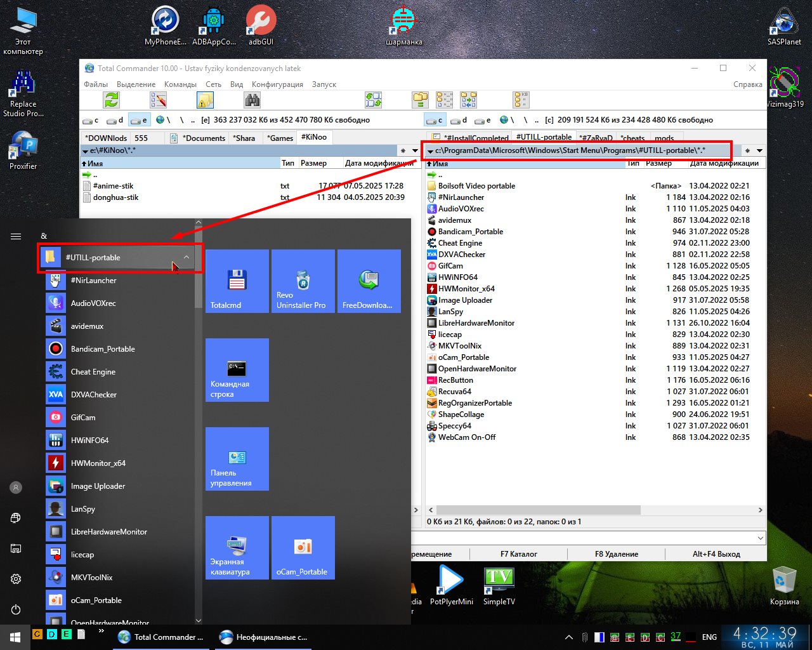The image size is (812, 650).
Task: Click the Start menu power icon
Action: pyautogui.click(x=16, y=609)
